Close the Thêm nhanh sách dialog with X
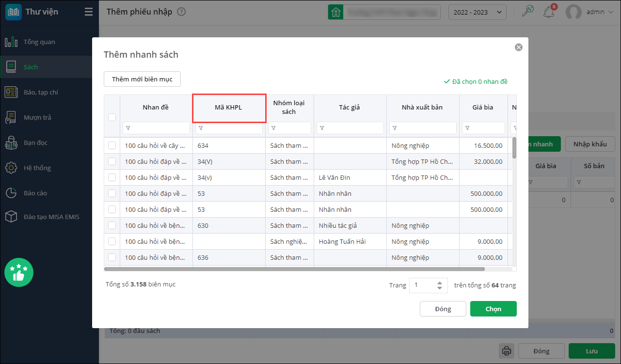This screenshot has height=364, width=621. tap(519, 47)
